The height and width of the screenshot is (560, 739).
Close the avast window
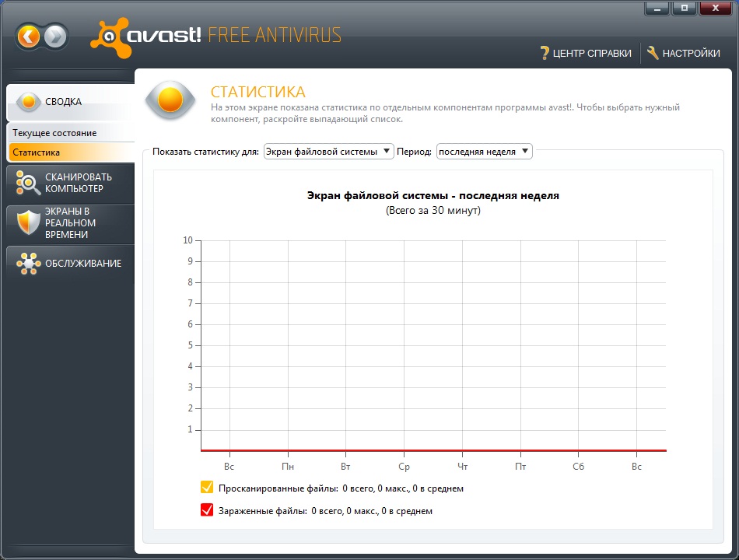tap(716, 9)
